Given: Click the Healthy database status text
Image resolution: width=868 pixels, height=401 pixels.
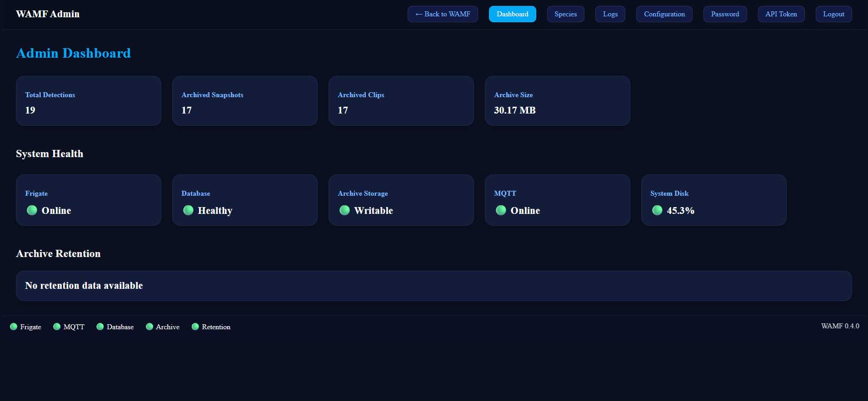Looking at the screenshot, I should point(215,211).
